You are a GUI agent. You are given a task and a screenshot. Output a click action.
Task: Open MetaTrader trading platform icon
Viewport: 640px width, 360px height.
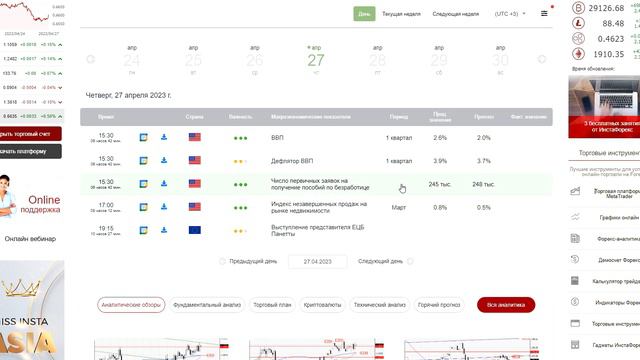[x=575, y=191]
